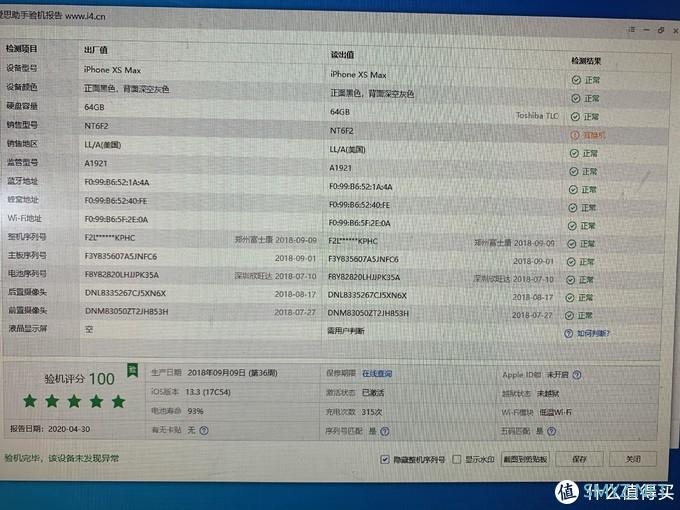Click the help icon next to 五码匹配 是
Image resolution: width=680 pixels, height=510 pixels.
(x=552, y=431)
